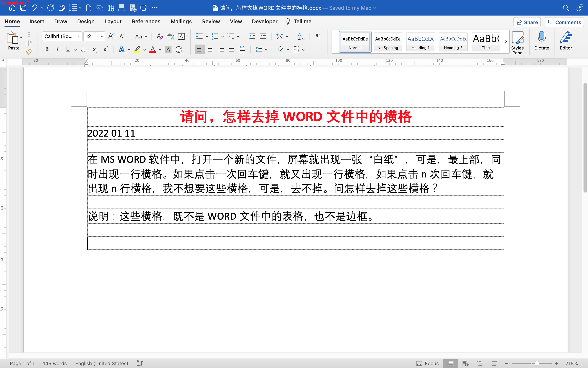The height and width of the screenshot is (368, 588).
Task: Open the font name dropdown
Action: pyautogui.click(x=79, y=36)
